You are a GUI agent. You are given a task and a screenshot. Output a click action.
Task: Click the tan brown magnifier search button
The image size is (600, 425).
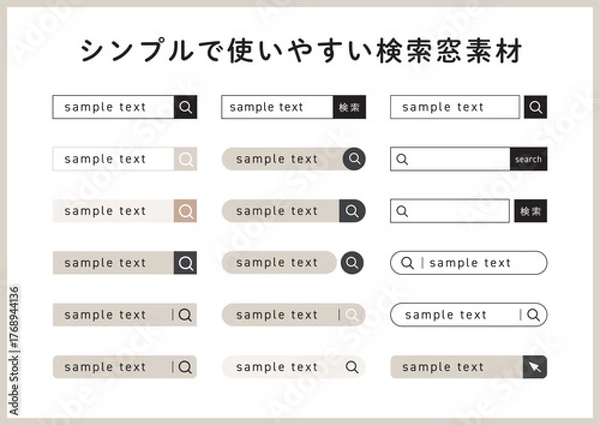[185, 211]
